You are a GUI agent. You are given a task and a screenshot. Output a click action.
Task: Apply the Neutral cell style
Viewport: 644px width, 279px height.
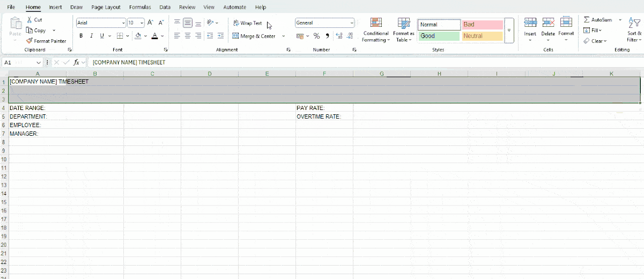pyautogui.click(x=483, y=36)
